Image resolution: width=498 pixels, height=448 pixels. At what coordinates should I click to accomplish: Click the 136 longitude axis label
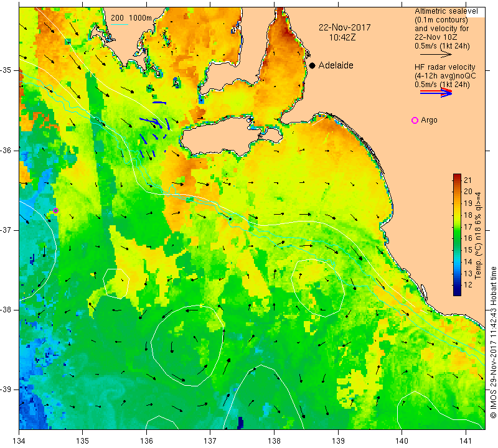pos(146,441)
